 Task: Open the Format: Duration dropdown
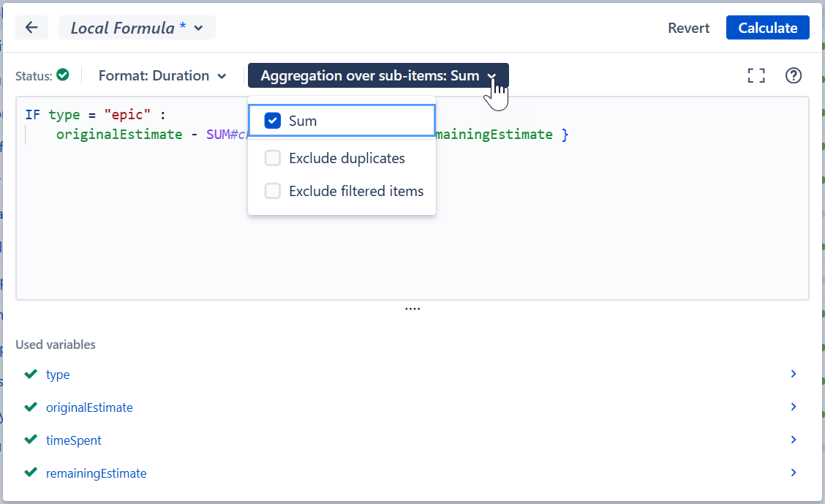pos(162,75)
